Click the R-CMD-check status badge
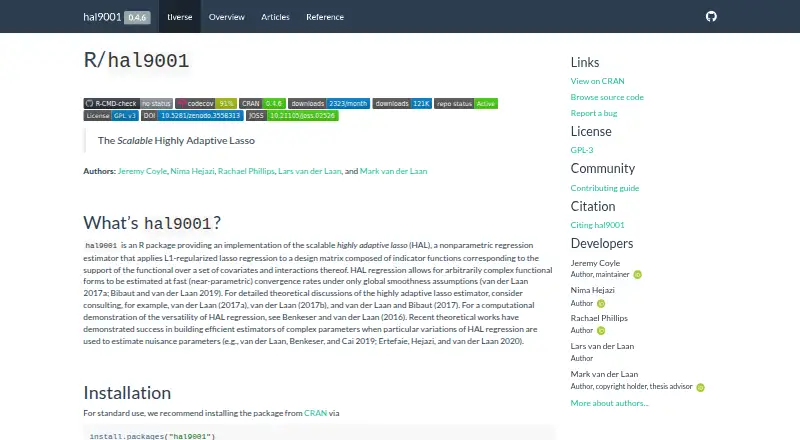 [128, 104]
